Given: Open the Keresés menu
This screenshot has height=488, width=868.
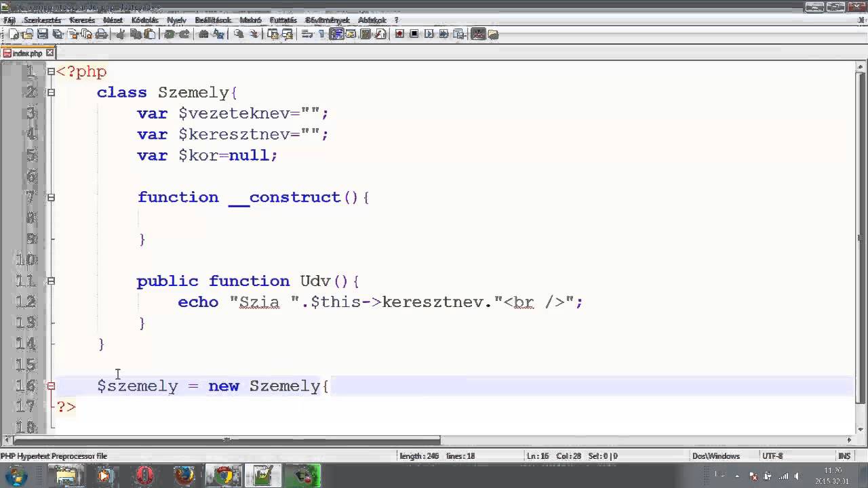Looking at the screenshot, I should tap(82, 20).
